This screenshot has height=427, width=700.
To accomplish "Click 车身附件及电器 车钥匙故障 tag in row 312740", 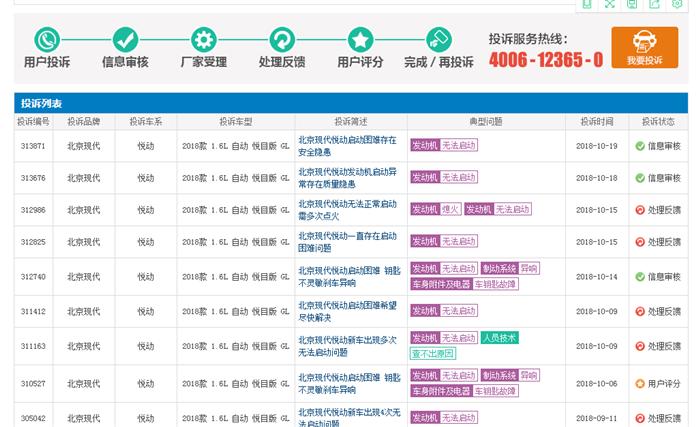I will [464, 284].
